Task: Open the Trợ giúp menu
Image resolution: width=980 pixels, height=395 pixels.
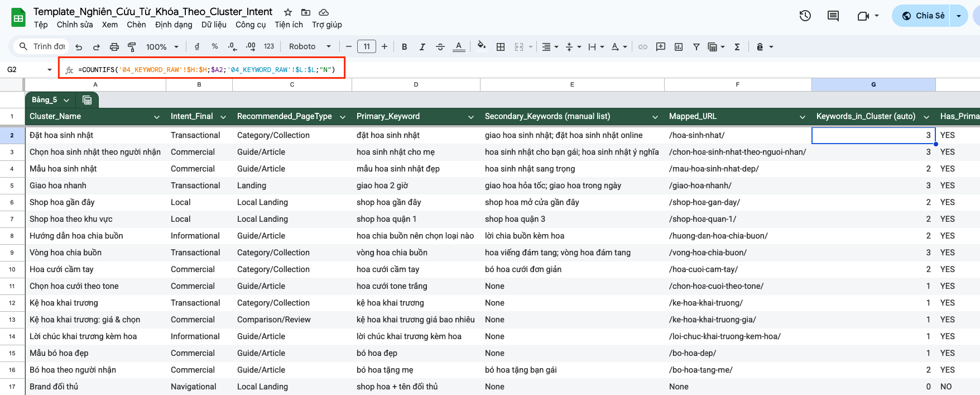Action: click(x=327, y=25)
